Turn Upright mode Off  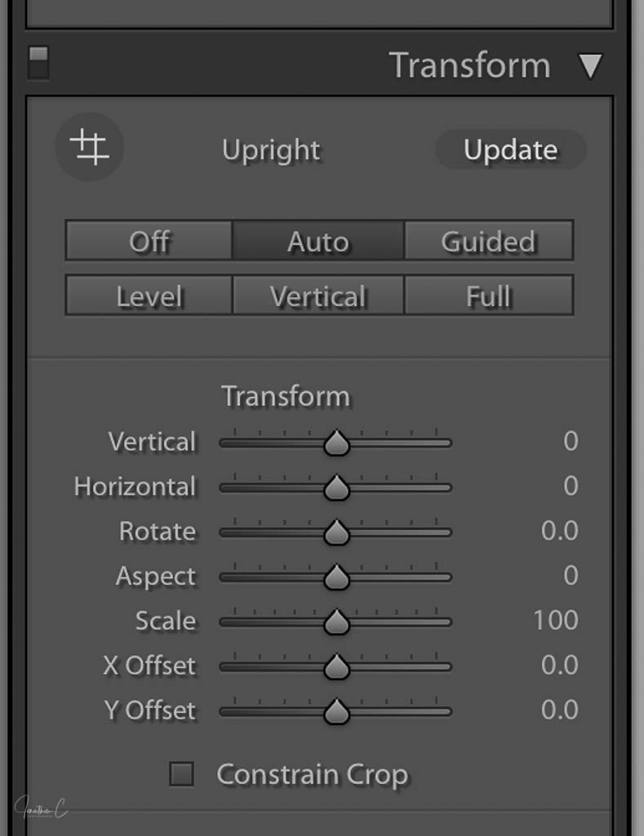[x=149, y=242]
